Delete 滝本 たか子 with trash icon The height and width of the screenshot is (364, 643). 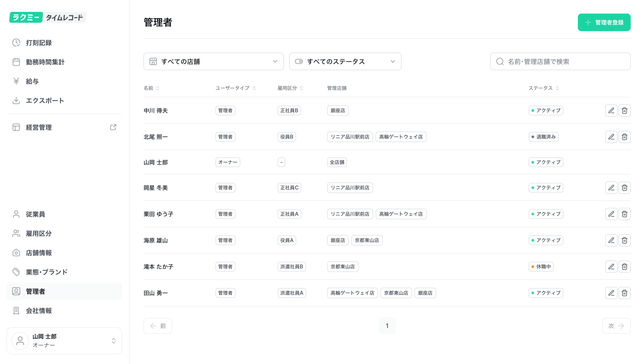[624, 266]
